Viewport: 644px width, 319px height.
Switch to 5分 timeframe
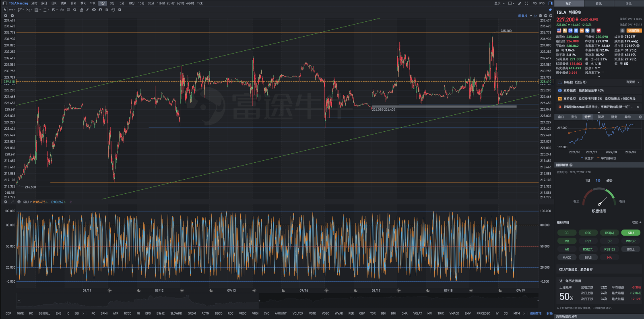pos(122,3)
